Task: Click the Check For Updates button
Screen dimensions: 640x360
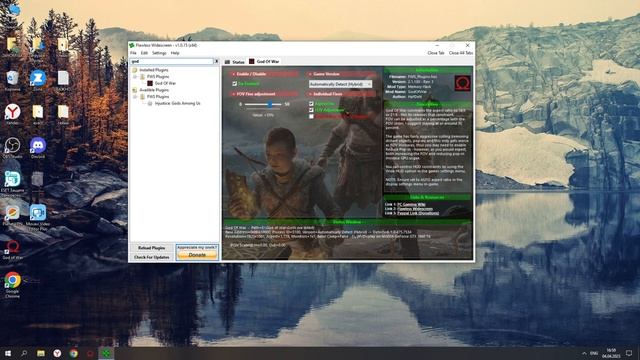Action: (x=151, y=257)
